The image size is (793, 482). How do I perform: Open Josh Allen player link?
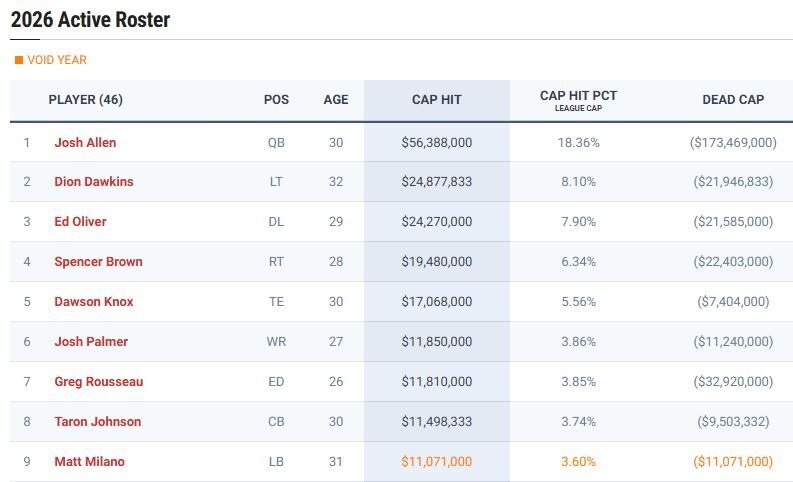click(x=85, y=143)
